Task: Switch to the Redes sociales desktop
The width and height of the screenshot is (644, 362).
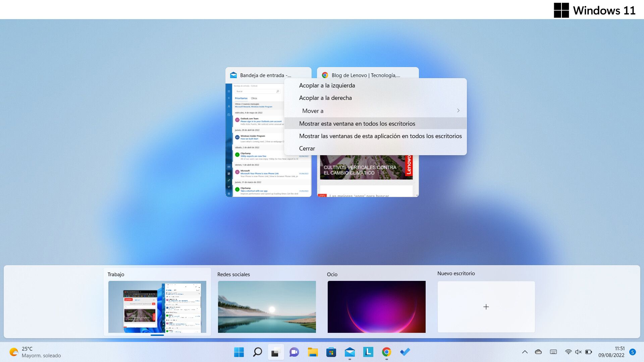Action: click(x=267, y=307)
